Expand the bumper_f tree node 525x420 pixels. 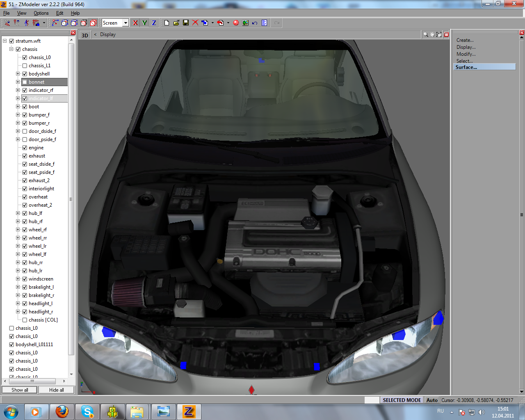(x=18, y=115)
